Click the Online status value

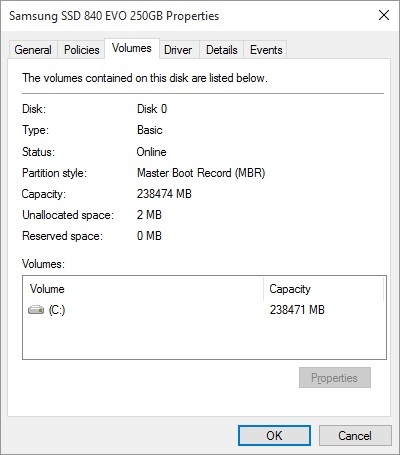[x=152, y=152]
